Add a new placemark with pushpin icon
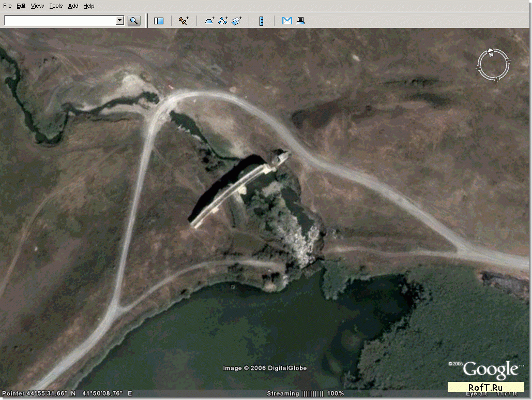532x400 pixels. [184, 21]
